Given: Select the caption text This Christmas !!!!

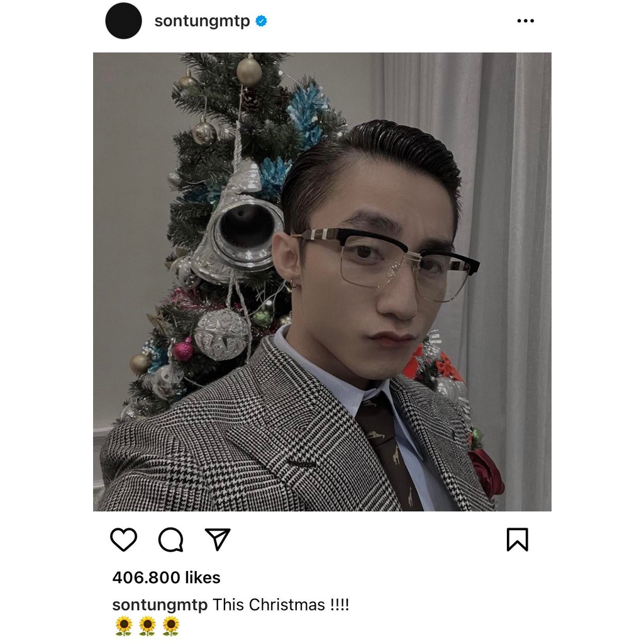Looking at the screenshot, I should (280, 604).
